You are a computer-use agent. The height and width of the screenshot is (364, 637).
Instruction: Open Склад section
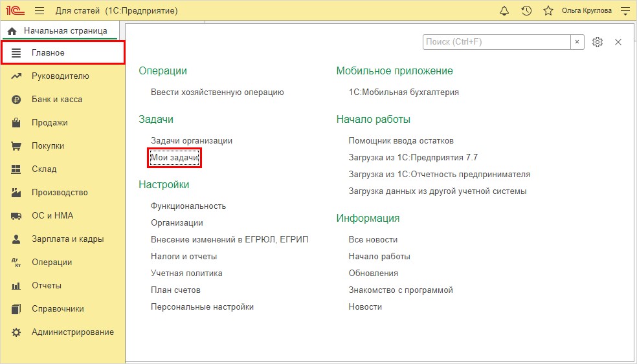point(44,169)
